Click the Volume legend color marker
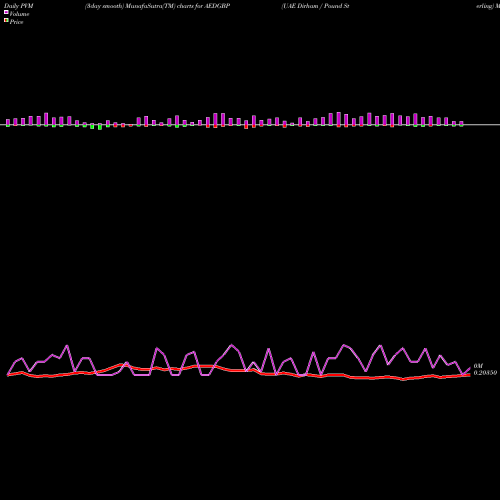Image resolution: width=500 pixels, height=500 pixels. [6, 12]
